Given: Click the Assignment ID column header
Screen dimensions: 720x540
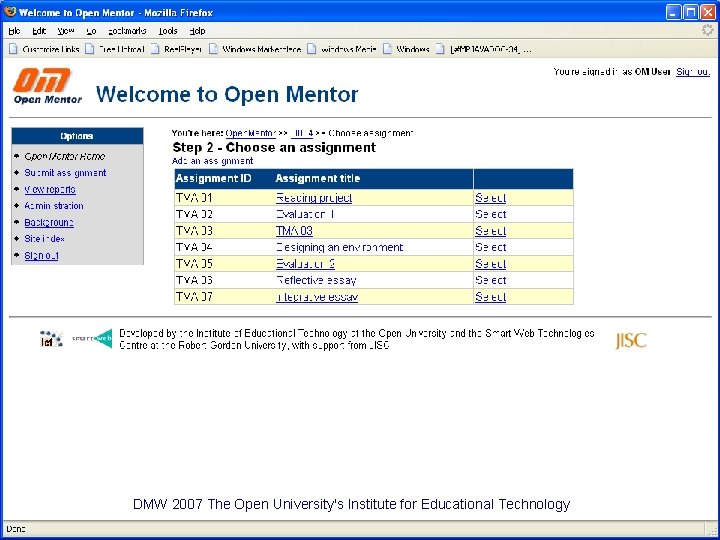Looking at the screenshot, I should [214, 179].
